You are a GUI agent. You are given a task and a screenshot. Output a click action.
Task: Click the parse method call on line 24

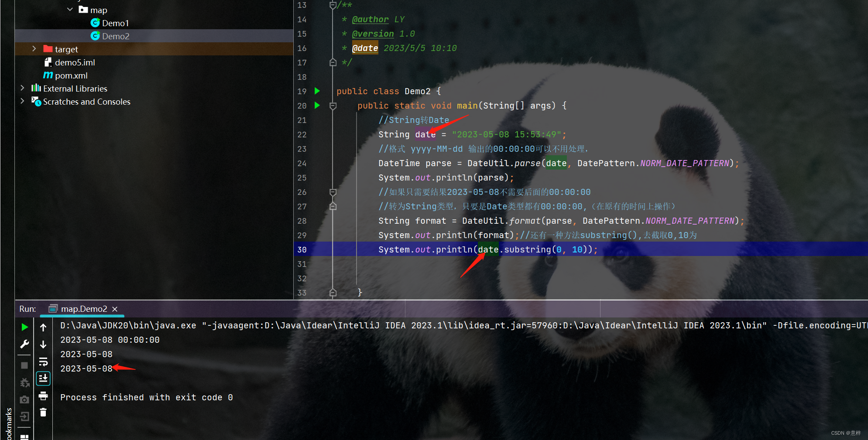[527, 163]
